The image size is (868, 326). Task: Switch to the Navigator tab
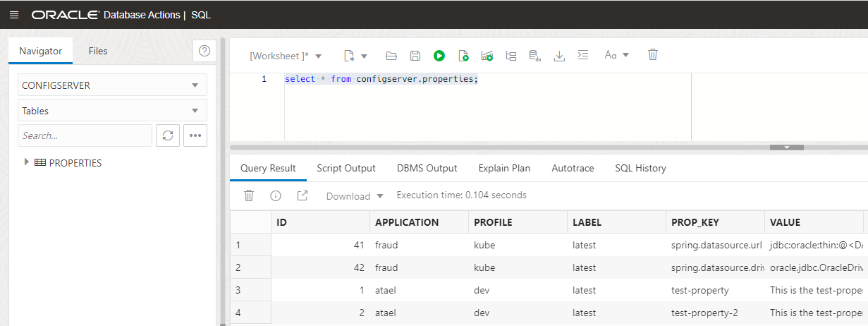40,51
